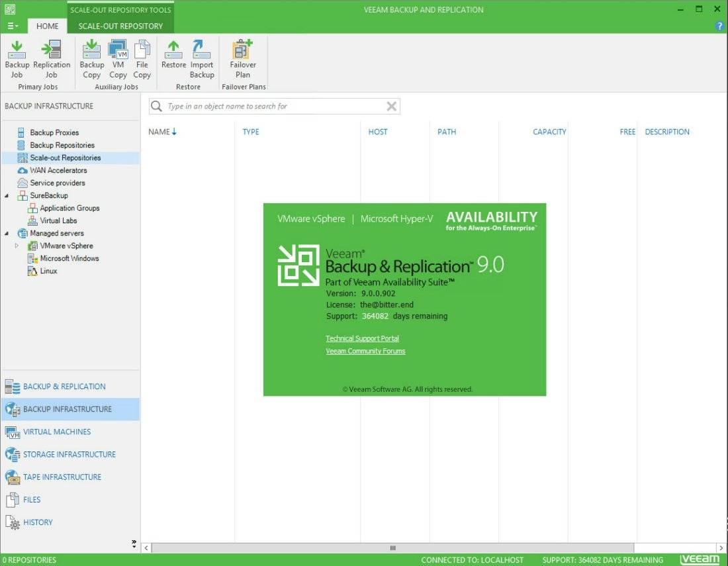Image resolution: width=728 pixels, height=566 pixels.
Task: Click the app icon in title bar
Action: coord(10,9)
